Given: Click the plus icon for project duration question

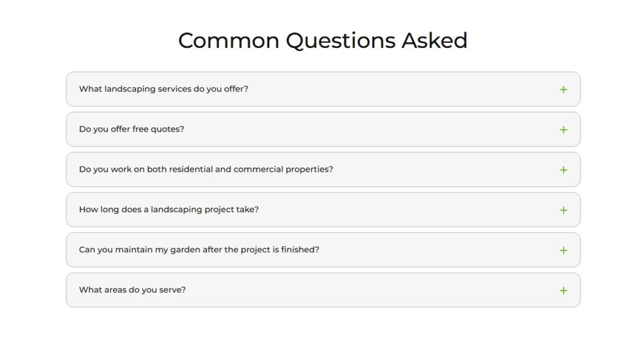Looking at the screenshot, I should coord(563,210).
